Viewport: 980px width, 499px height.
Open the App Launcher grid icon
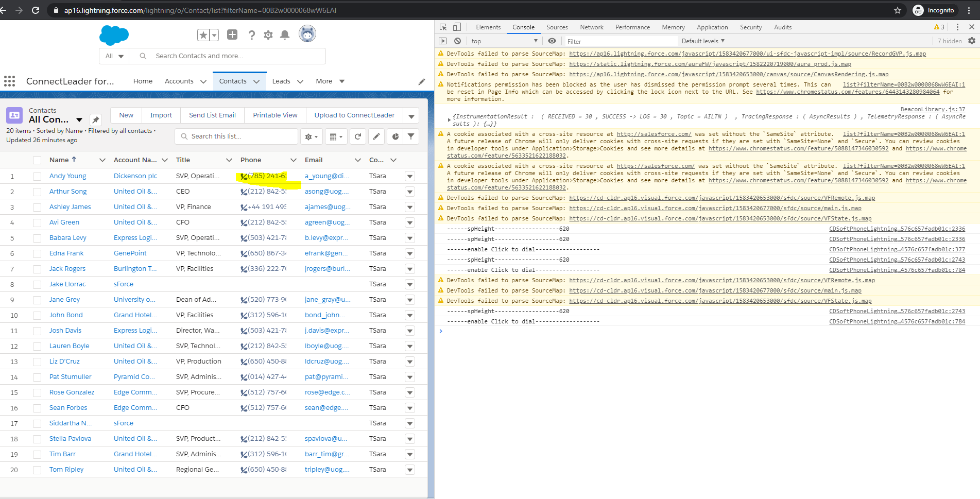pyautogui.click(x=9, y=81)
